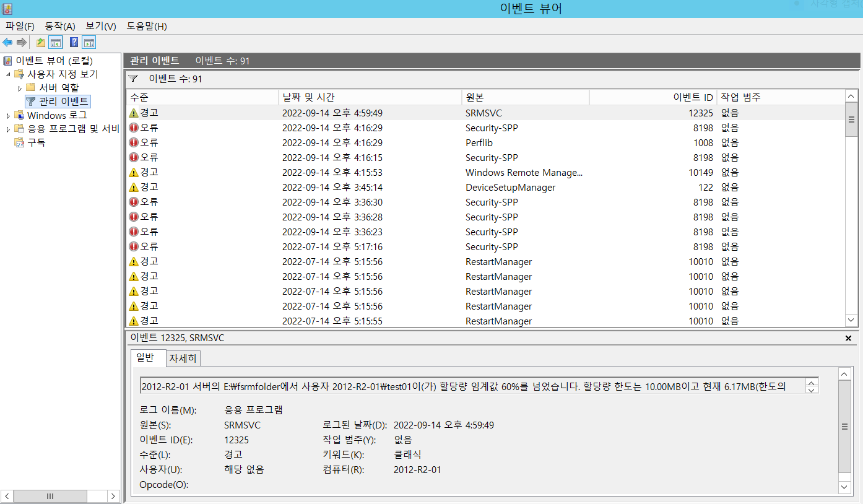
Task: Click warning icon of 5:15:55 RestartManager row
Action: coord(134,321)
